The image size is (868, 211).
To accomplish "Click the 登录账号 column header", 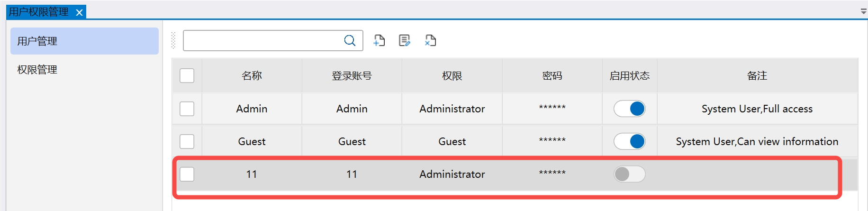I will pos(352,76).
